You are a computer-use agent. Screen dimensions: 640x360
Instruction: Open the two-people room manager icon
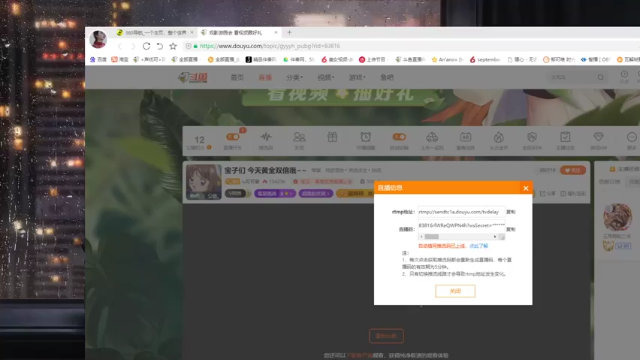[x=299, y=137]
